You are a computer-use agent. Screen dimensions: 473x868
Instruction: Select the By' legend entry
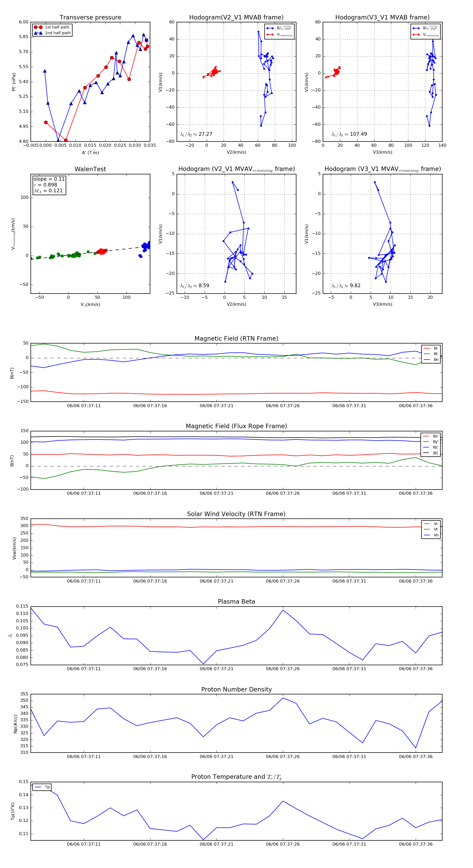point(431,442)
